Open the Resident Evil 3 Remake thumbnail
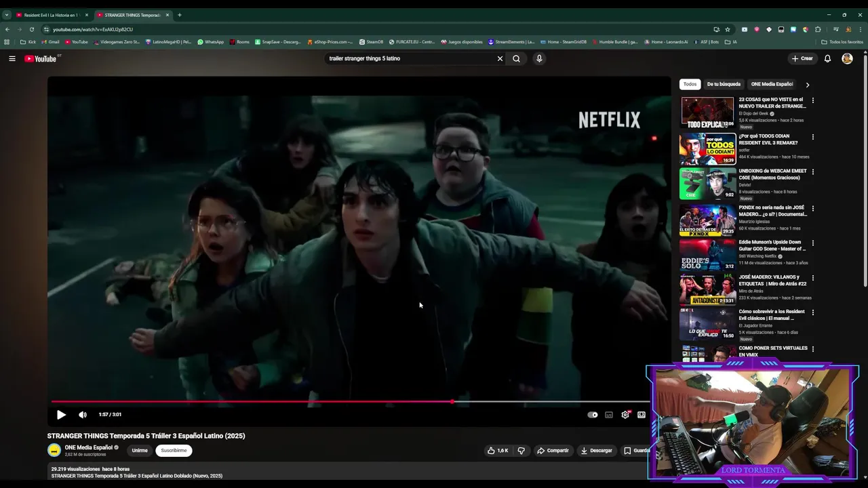Image resolution: width=868 pixels, height=488 pixels. pyautogui.click(x=707, y=148)
